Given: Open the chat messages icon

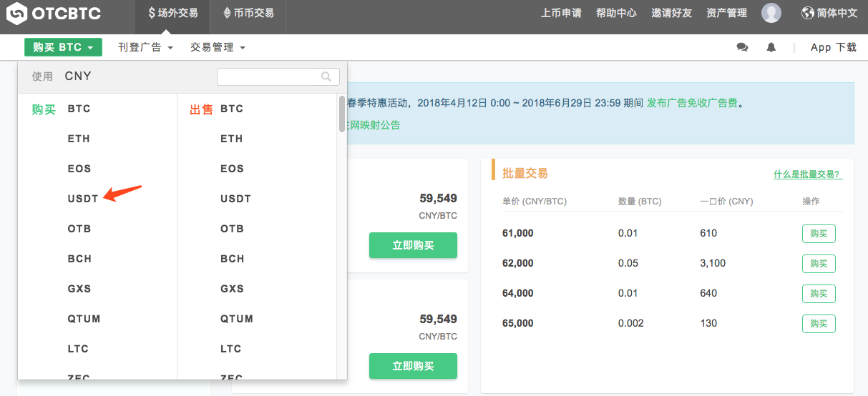Looking at the screenshot, I should [742, 47].
